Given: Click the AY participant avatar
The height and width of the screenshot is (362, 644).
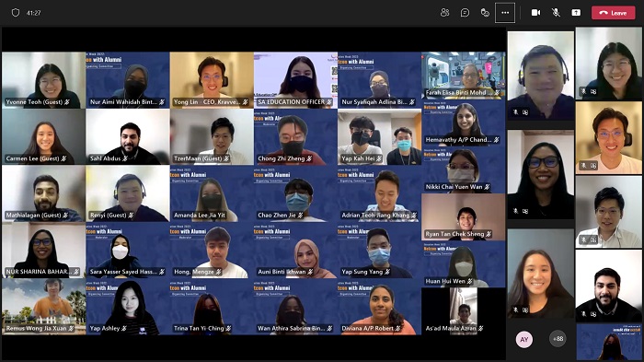Looking at the screenshot, I should [524, 339].
